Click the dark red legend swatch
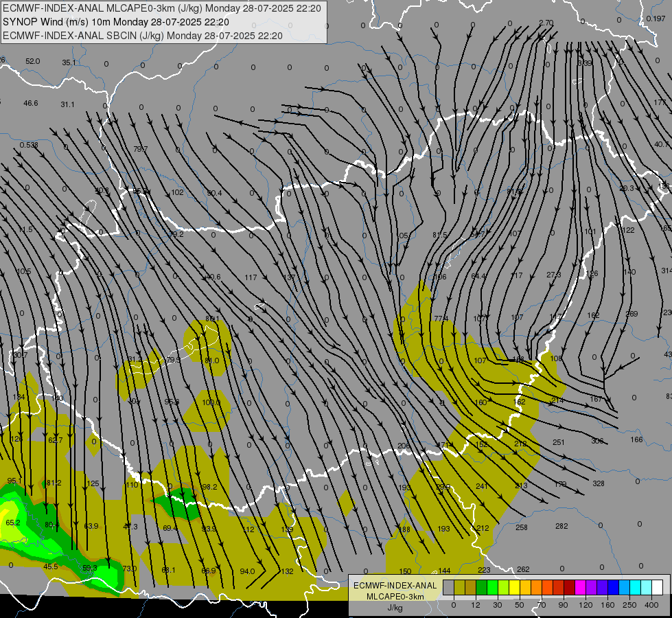This screenshot has height=618, width=672. pos(569,587)
